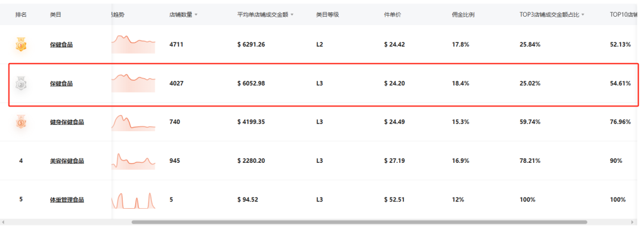Image resolution: width=644 pixels, height=226 pixels.
Task: Select the 76.96% TOP10 share cell
Action: (620, 122)
